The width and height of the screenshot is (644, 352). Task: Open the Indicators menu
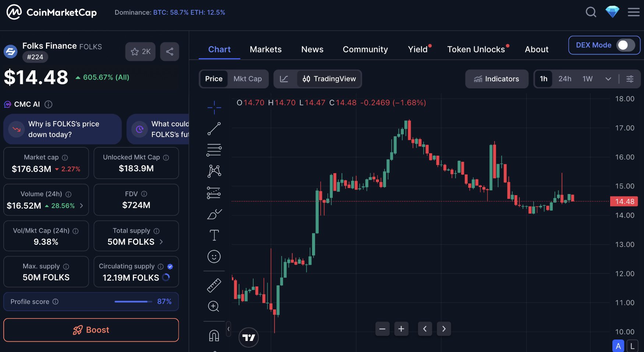[496, 79]
